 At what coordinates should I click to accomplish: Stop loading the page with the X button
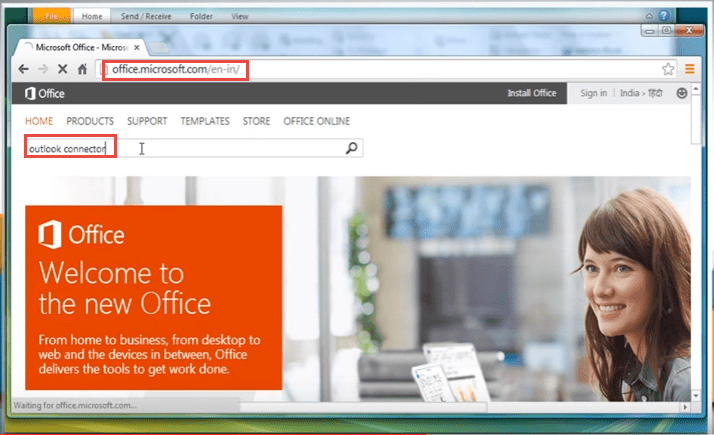62,69
